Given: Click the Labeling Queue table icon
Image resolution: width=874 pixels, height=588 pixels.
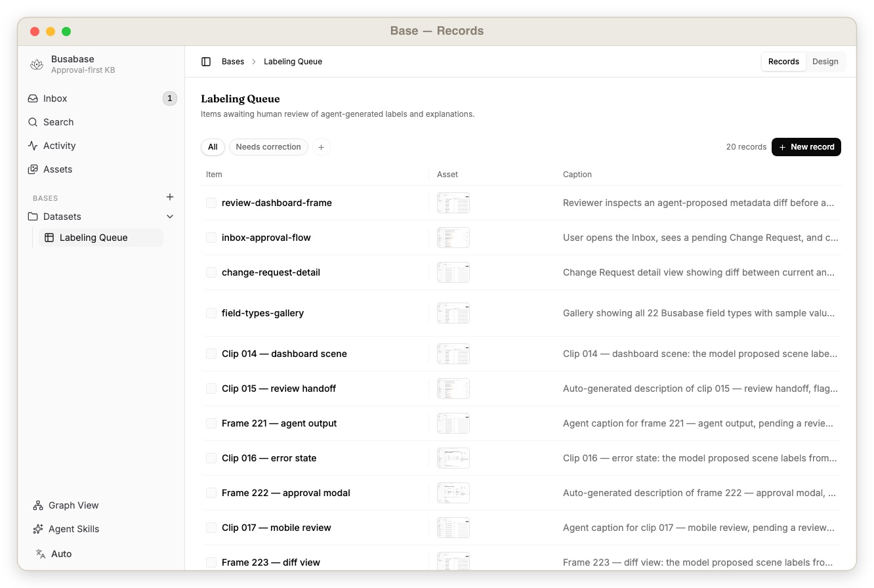Looking at the screenshot, I should pos(49,238).
